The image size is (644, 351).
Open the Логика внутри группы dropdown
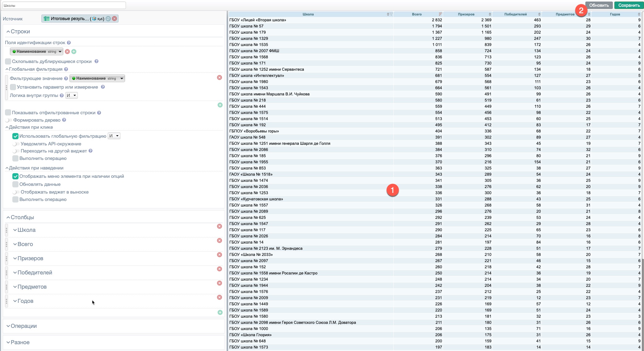[x=72, y=95]
